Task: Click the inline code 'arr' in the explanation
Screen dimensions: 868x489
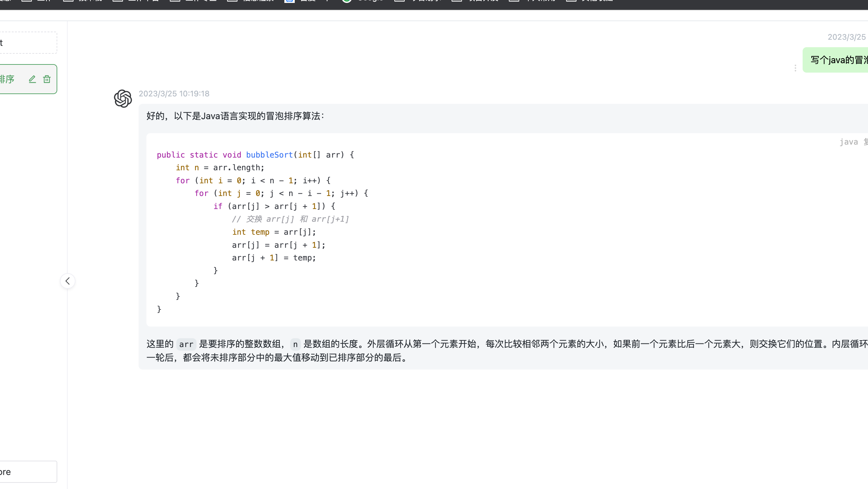Action: (x=186, y=344)
